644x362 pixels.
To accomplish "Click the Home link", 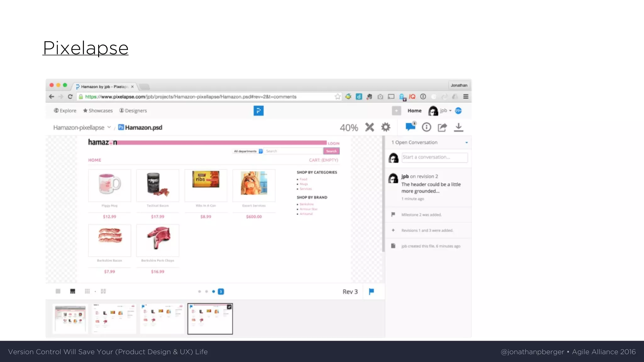I will point(414,111).
